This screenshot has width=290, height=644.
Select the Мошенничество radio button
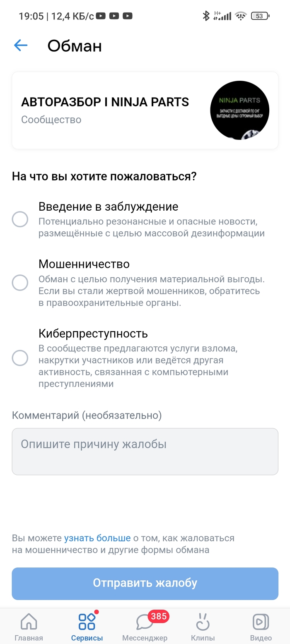tap(20, 283)
